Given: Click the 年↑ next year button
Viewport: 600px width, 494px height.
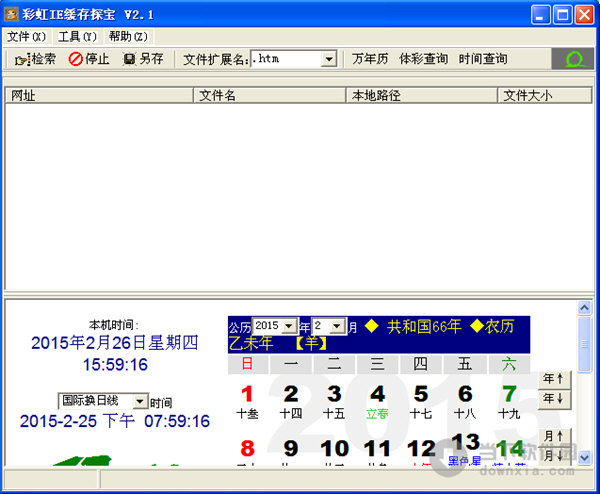Looking at the screenshot, I should tap(551, 379).
